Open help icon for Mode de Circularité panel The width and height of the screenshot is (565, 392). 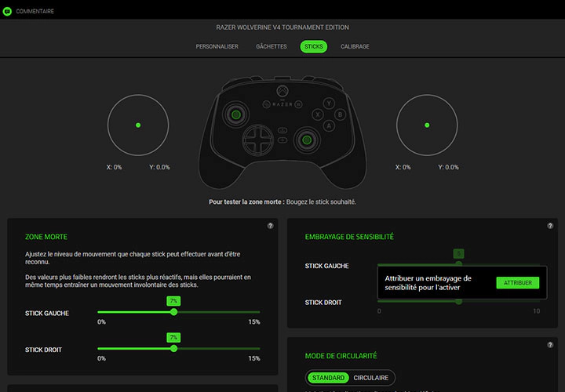click(550, 345)
